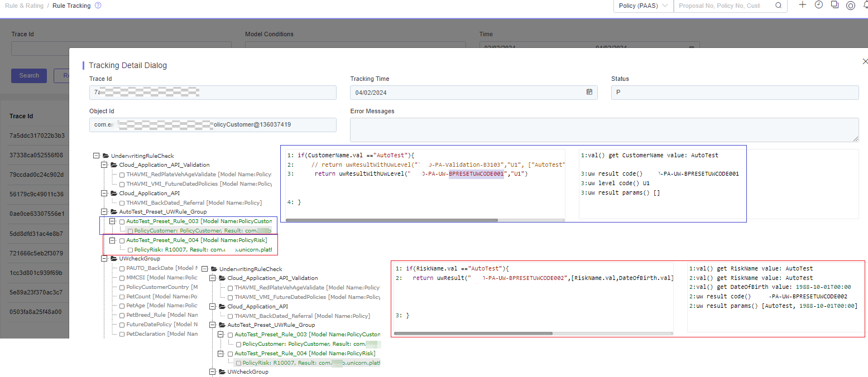Click the Error Messages text area
This screenshot has width=868, height=377.
point(605,129)
